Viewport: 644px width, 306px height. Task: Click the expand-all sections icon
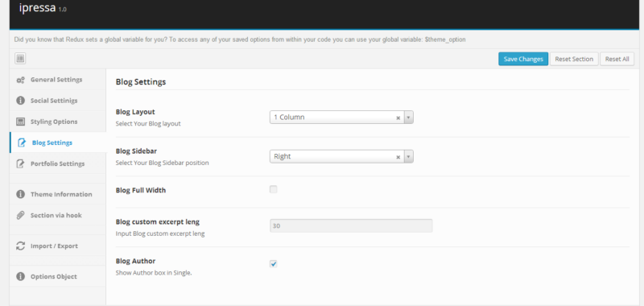coord(21,59)
